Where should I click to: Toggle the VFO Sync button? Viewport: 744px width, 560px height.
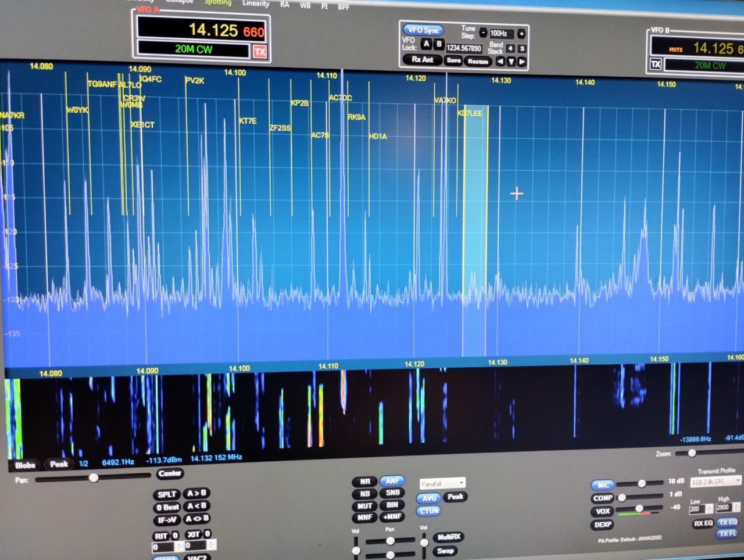[x=423, y=30]
